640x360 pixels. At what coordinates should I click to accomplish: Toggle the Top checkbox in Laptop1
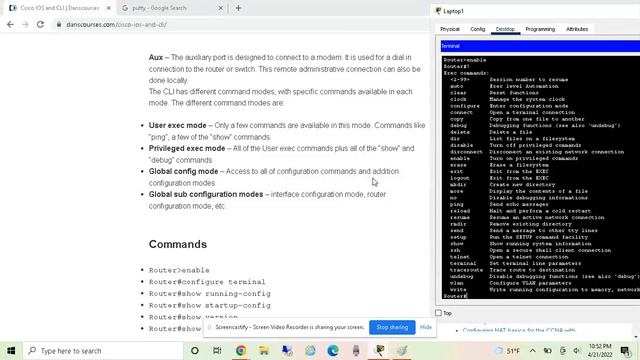coord(438,313)
